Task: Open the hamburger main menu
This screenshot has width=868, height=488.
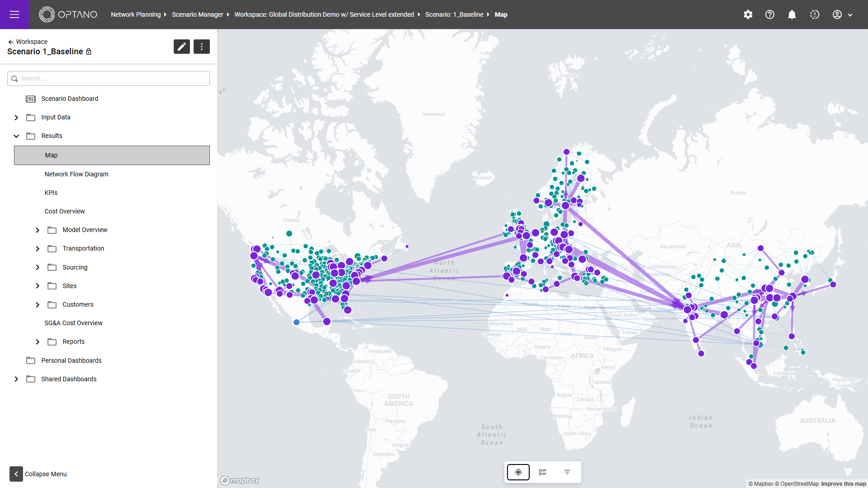Action: pos(14,14)
